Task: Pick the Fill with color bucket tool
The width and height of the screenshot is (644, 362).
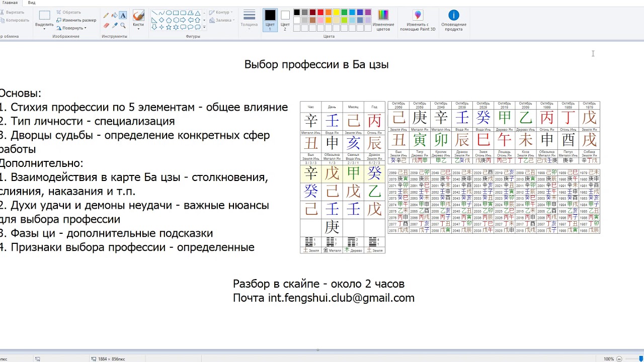Action: pos(115,16)
